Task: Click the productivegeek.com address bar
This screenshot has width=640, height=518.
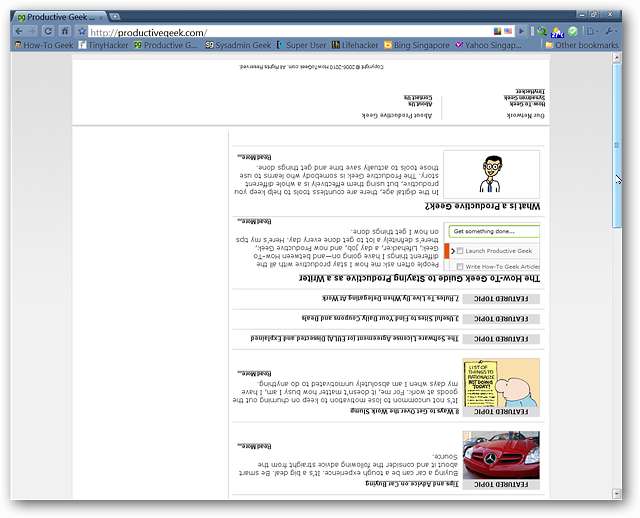Action: (290, 32)
